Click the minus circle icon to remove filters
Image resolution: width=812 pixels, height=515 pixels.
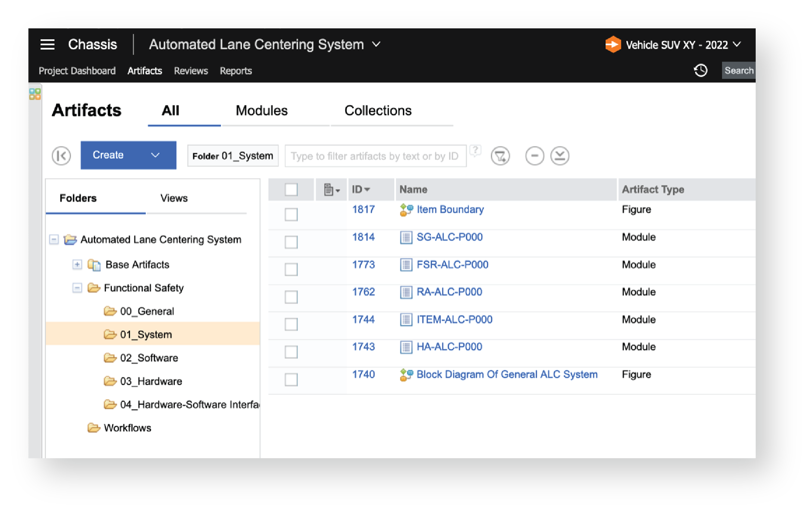pos(534,156)
